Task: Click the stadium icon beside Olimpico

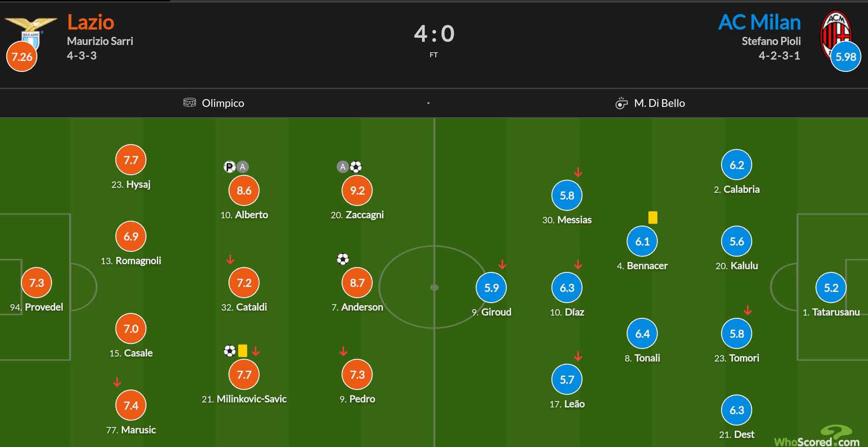Action: (190, 103)
